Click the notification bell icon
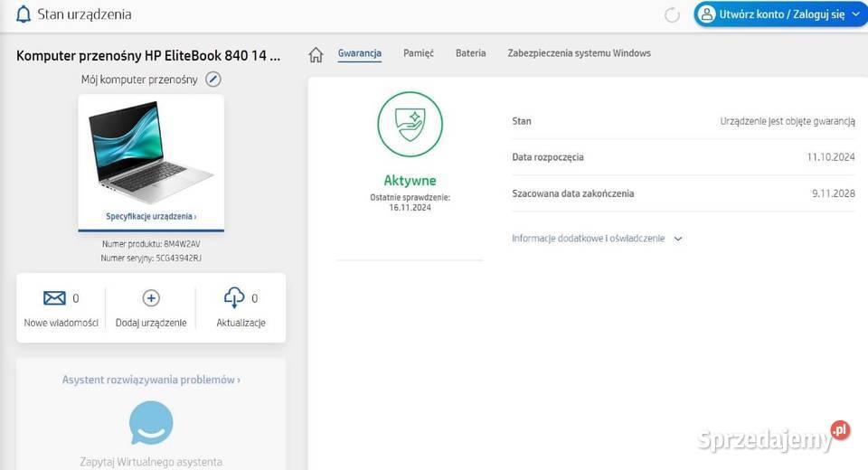Image resolution: width=868 pixels, height=470 pixels. click(x=24, y=14)
